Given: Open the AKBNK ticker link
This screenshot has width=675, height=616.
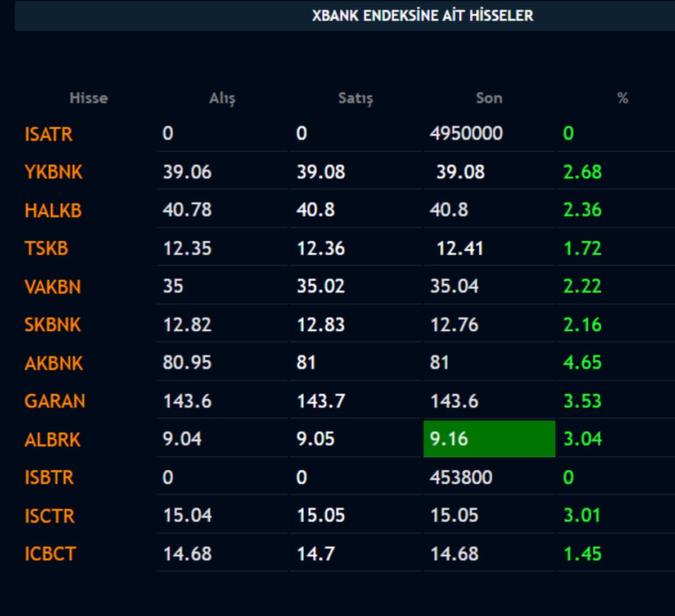Looking at the screenshot, I should click(x=53, y=363).
